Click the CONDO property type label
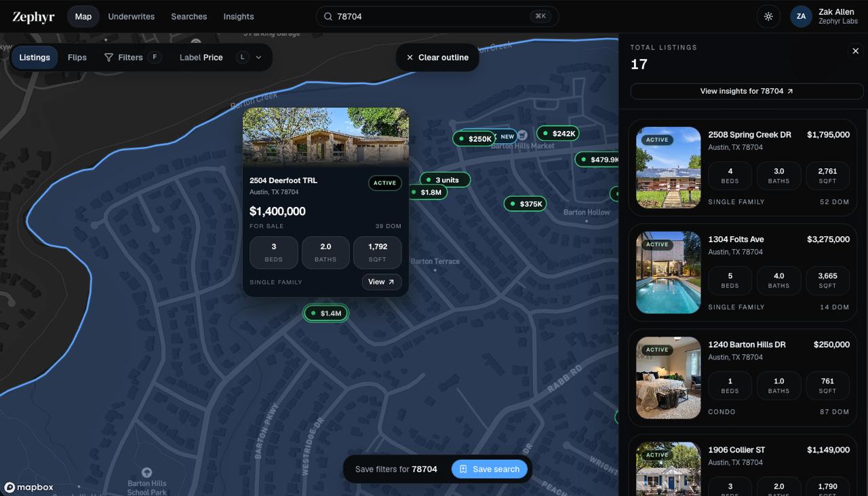This screenshot has width=868, height=496. click(x=722, y=412)
